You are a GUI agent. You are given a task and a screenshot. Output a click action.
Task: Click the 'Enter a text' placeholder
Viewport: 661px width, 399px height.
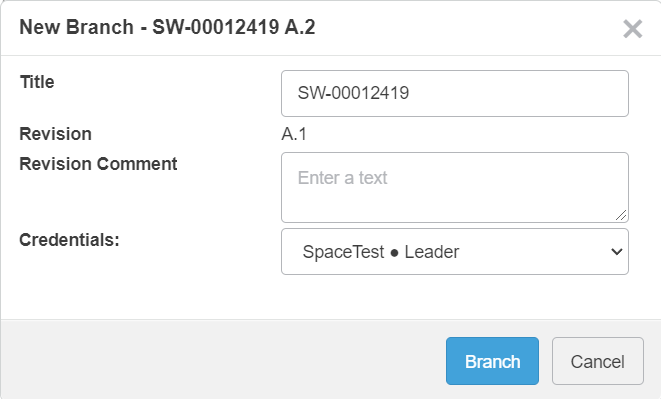pyautogui.click(x=342, y=178)
